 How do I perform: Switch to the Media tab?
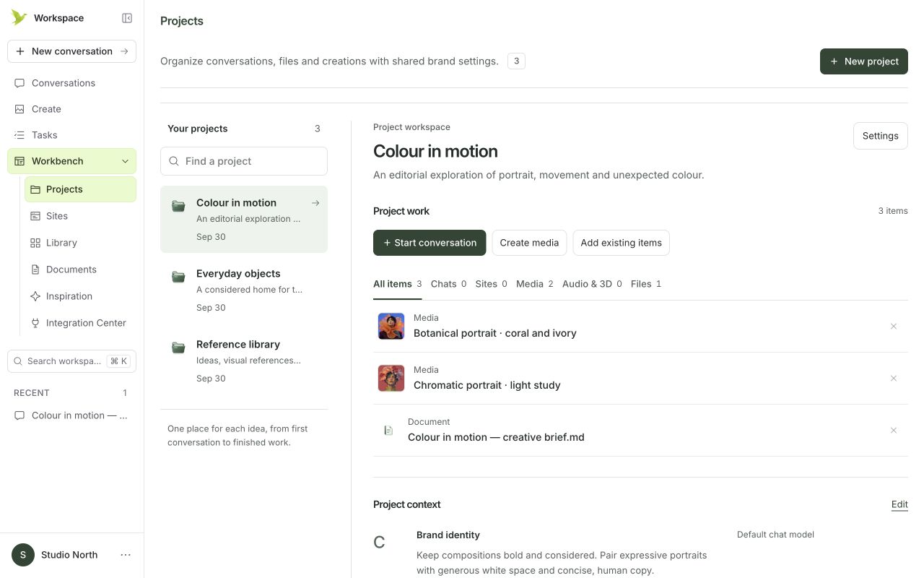tap(534, 284)
